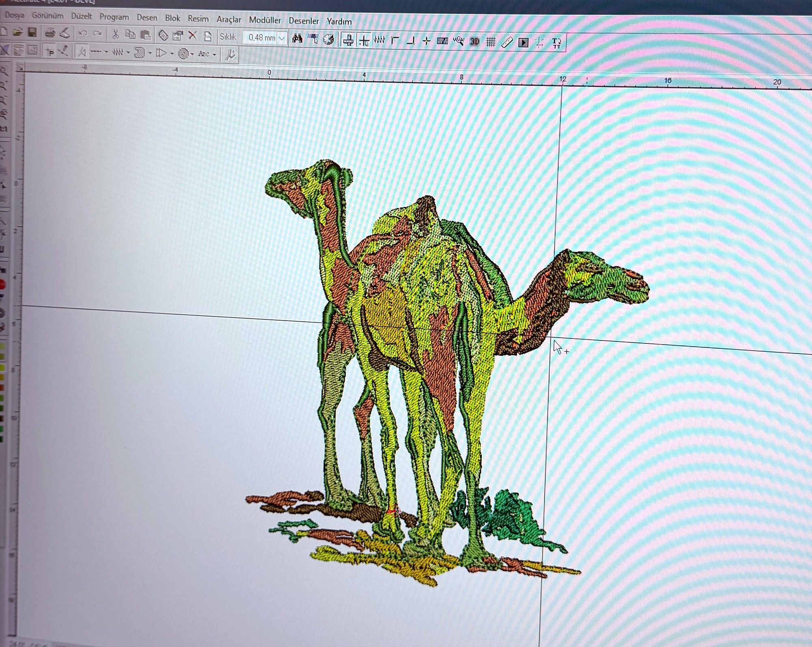Expand the ABC lettering dropdown

coord(214,54)
